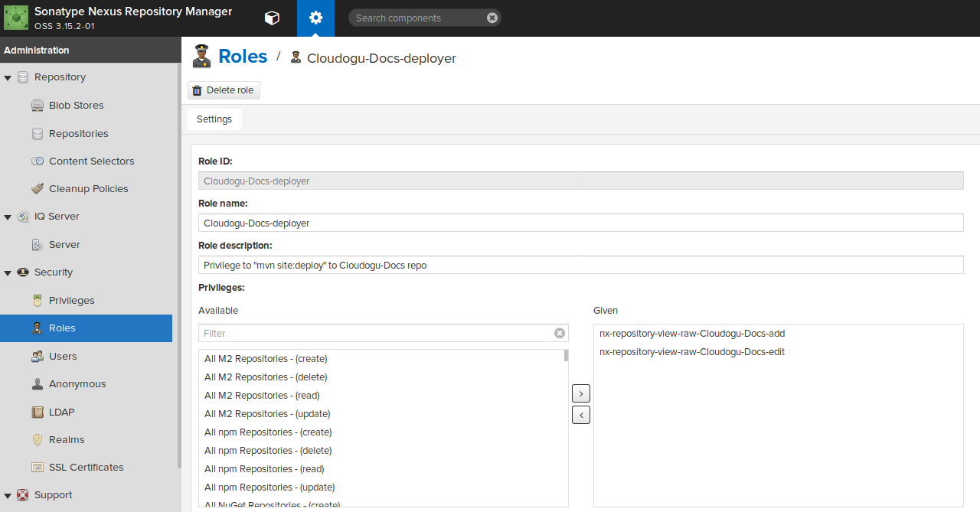
Task: Switch to the Settings tab
Action: point(214,119)
